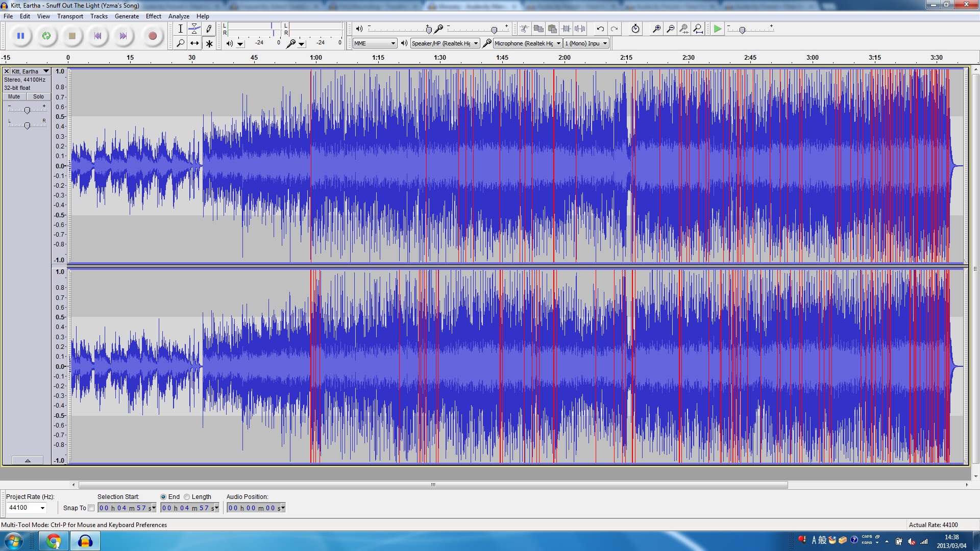The width and height of the screenshot is (980, 551).
Task: Open the MME audio host dropdown
Action: [375, 43]
